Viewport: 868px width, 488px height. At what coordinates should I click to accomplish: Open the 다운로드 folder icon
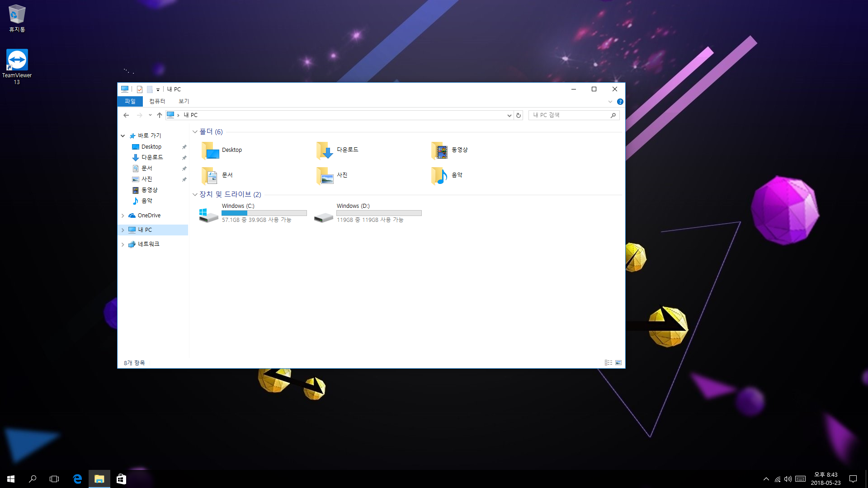[325, 150]
